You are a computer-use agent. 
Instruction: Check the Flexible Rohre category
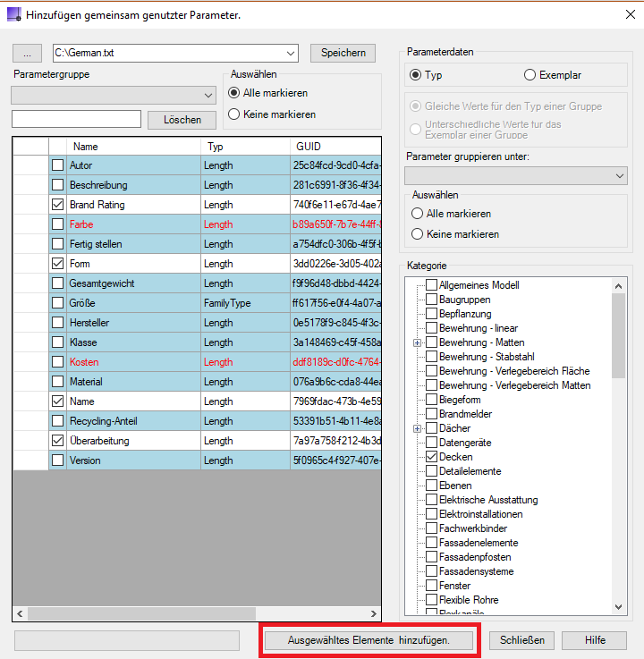point(431,599)
